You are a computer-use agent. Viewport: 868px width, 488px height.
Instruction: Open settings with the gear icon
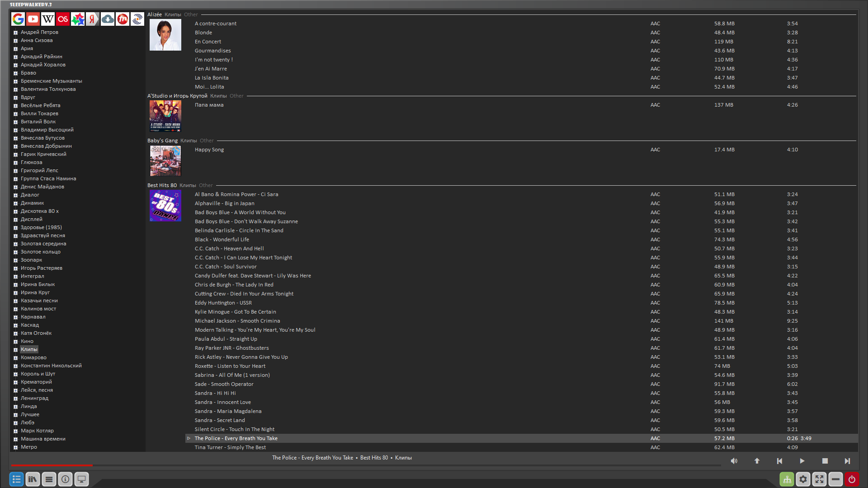(803, 479)
